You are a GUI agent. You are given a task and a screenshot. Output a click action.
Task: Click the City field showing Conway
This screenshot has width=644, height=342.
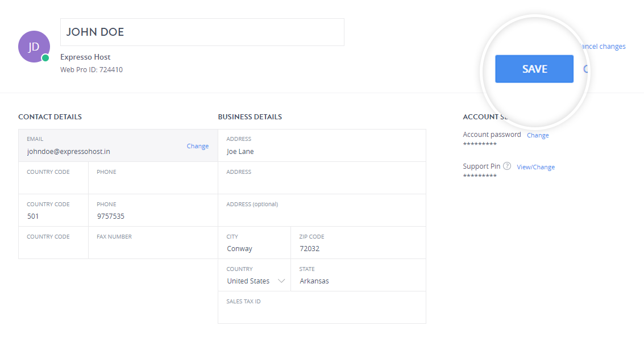[x=254, y=243]
